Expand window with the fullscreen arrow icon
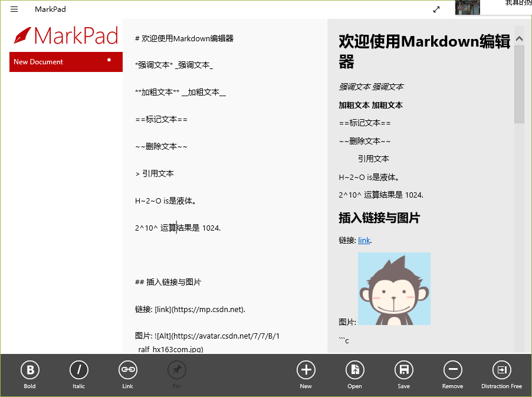The image size is (532, 397). [436, 9]
